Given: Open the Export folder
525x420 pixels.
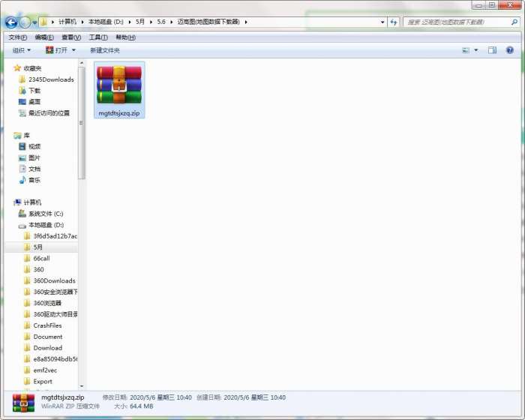Looking at the screenshot, I should click(x=43, y=382).
